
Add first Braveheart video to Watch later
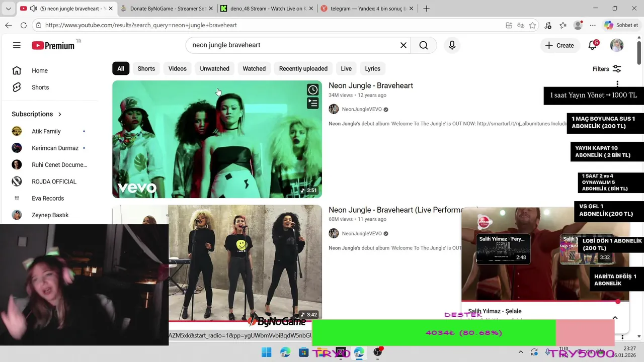[313, 89]
